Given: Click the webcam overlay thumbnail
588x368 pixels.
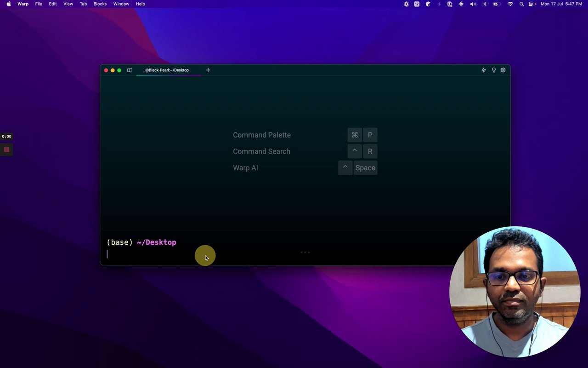Looking at the screenshot, I should [515, 292].
